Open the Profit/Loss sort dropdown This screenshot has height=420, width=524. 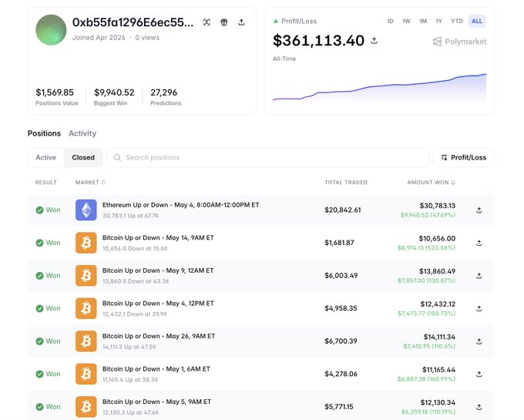[x=464, y=157]
